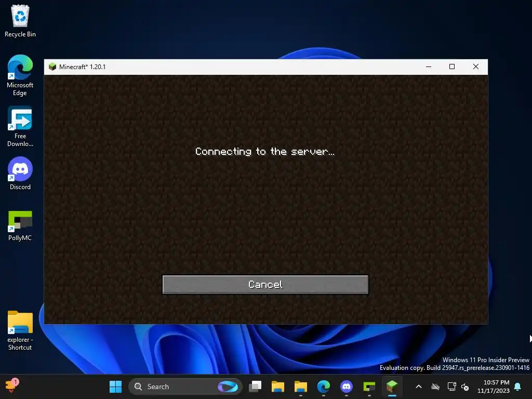The image size is (532, 399).
Task: Select the PollyMC desktop shortcut
Action: (x=20, y=225)
